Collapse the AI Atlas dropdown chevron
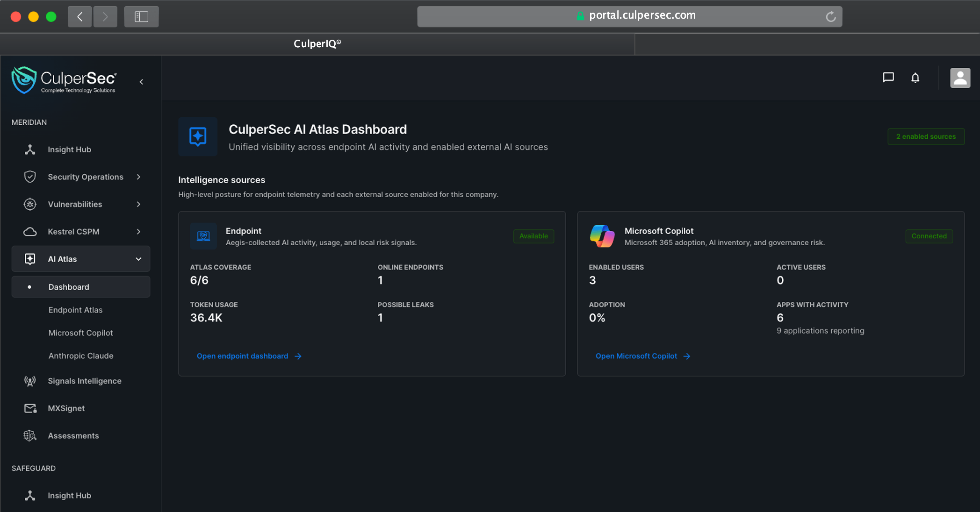Image resolution: width=980 pixels, height=512 pixels. (x=138, y=259)
